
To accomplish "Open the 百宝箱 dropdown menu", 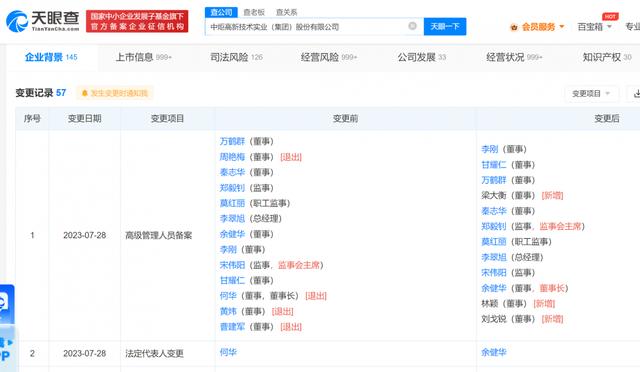I will [x=594, y=27].
